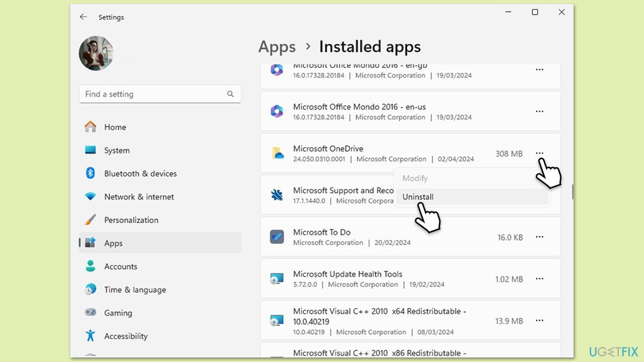Open more options for Microsoft To Do
Viewport: 644px width, 362px height.
click(539, 237)
